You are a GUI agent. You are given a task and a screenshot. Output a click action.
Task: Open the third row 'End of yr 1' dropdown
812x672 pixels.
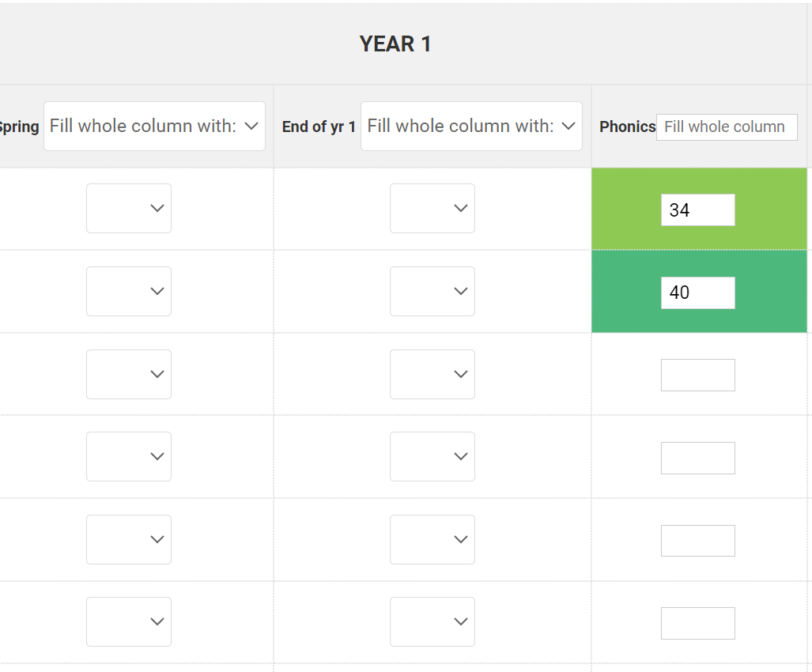[432, 374]
